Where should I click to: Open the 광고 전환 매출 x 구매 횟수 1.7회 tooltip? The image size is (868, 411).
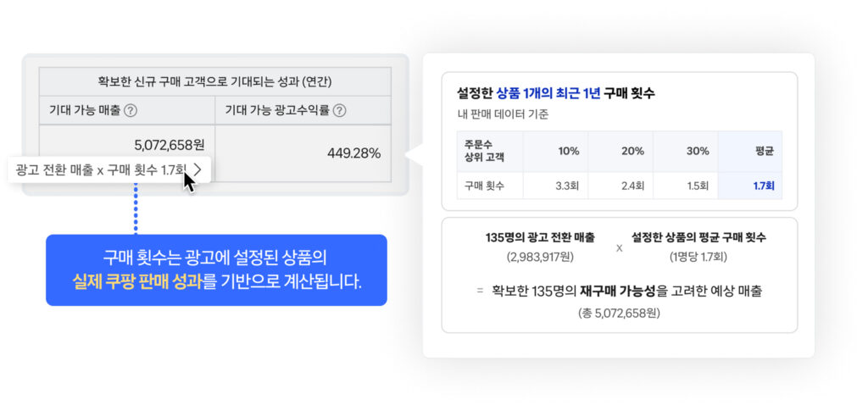pos(109,169)
